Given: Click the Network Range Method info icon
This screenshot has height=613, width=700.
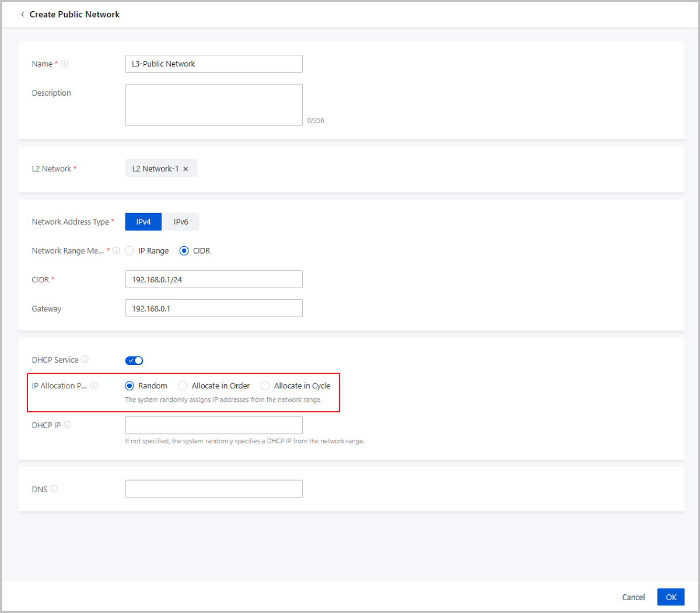Looking at the screenshot, I should 117,251.
